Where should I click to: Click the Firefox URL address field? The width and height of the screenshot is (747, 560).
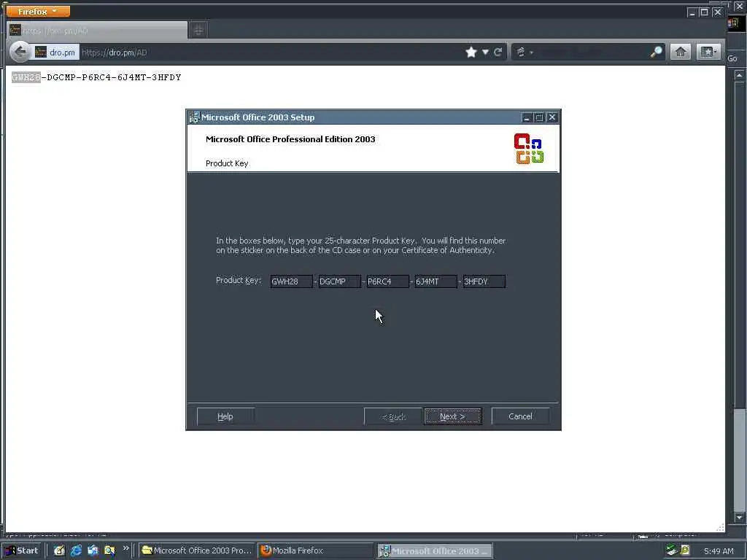click(271, 52)
